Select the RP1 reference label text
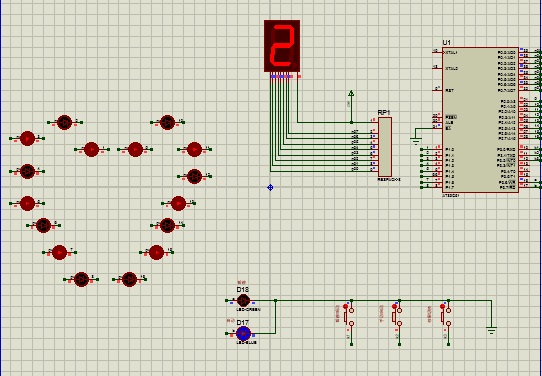Image resolution: width=542 pixels, height=376 pixels. tap(384, 113)
